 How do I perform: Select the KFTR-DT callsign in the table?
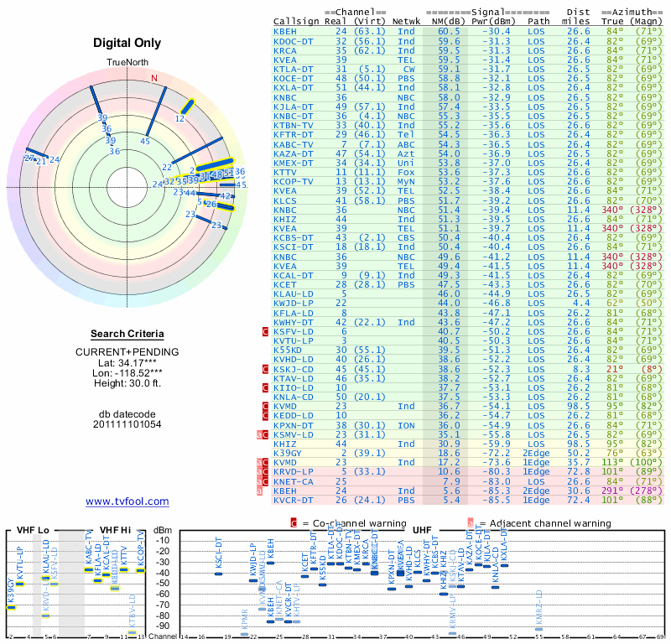point(294,135)
